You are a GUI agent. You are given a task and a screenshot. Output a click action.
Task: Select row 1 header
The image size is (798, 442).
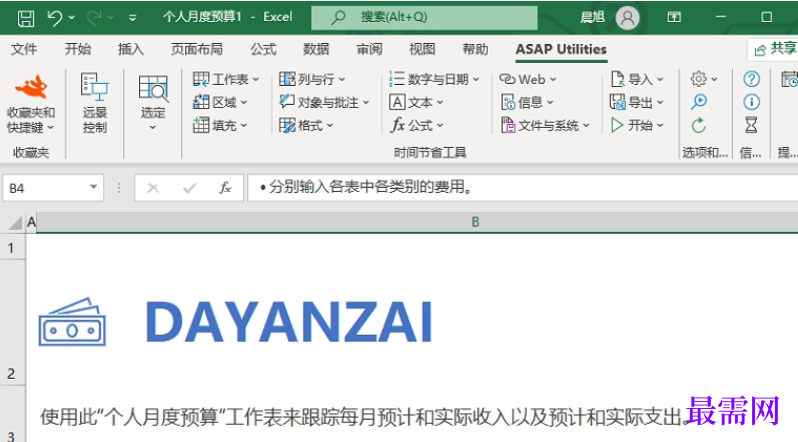point(11,247)
